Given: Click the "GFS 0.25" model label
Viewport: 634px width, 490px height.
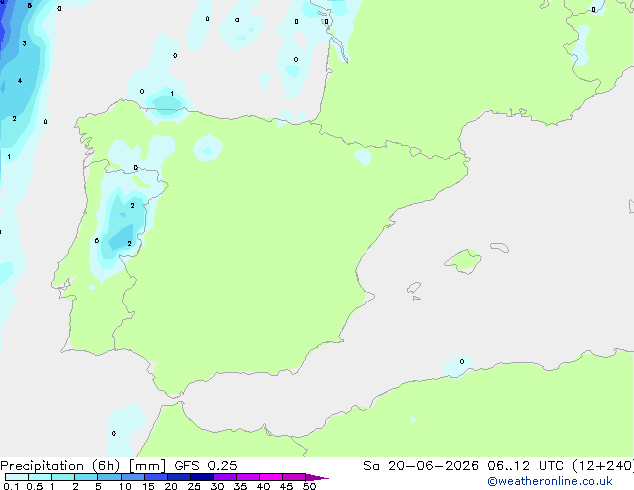Looking at the screenshot, I should click(206, 466).
